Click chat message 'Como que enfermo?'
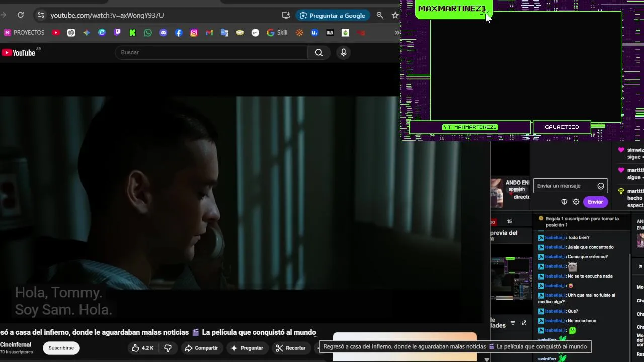Screen dimensions: 644x362 tap(587, 257)
